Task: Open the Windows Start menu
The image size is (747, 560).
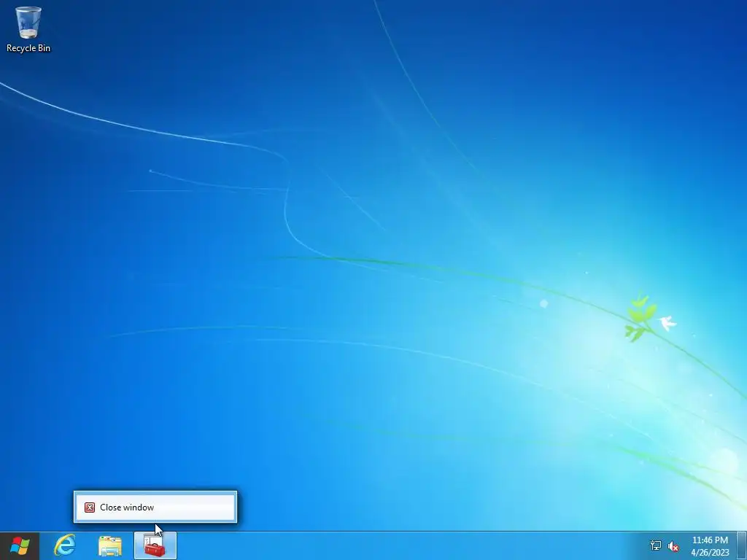Action: 20,545
